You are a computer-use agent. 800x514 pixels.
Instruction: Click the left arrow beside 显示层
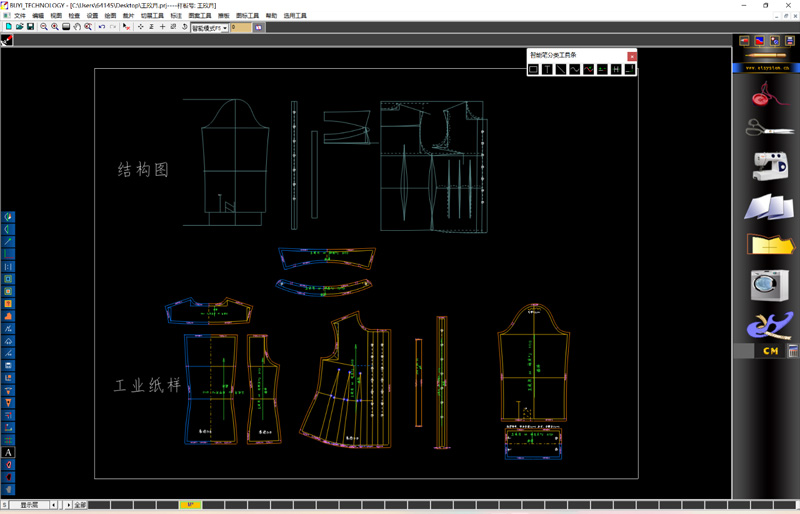pos(54,505)
